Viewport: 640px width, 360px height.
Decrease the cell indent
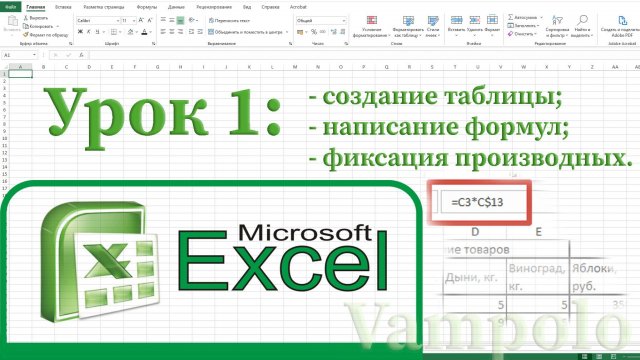click(191, 31)
